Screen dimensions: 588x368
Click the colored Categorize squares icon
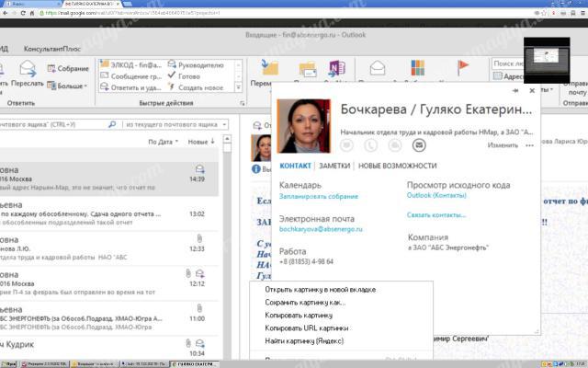click(417, 68)
